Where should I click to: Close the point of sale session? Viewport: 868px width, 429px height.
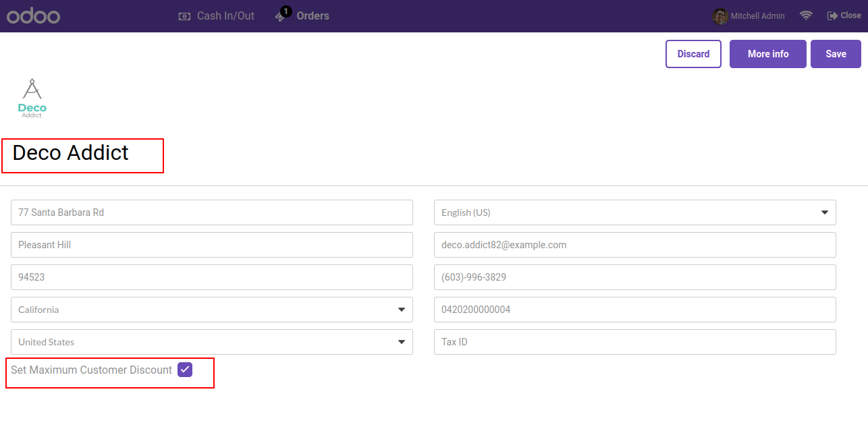844,16
